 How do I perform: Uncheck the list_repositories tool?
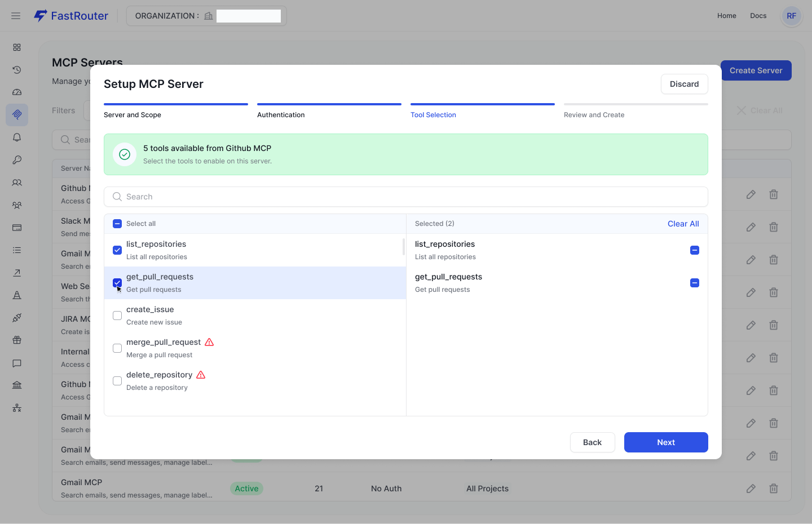(117, 250)
